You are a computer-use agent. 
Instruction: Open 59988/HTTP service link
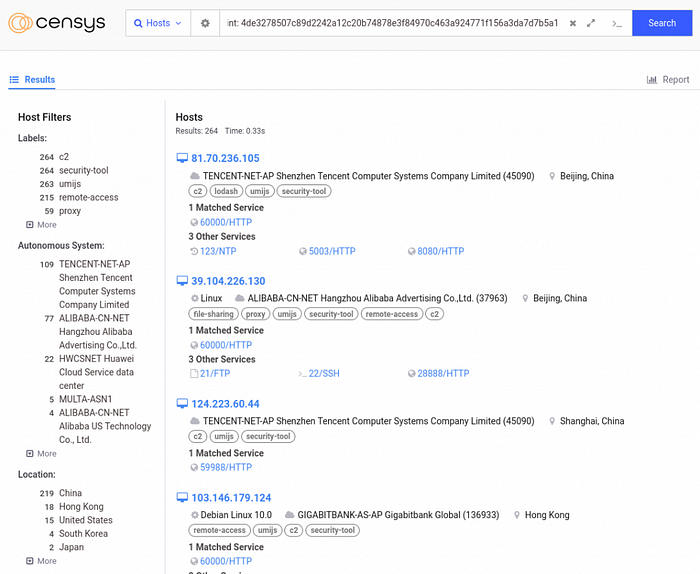(x=226, y=467)
